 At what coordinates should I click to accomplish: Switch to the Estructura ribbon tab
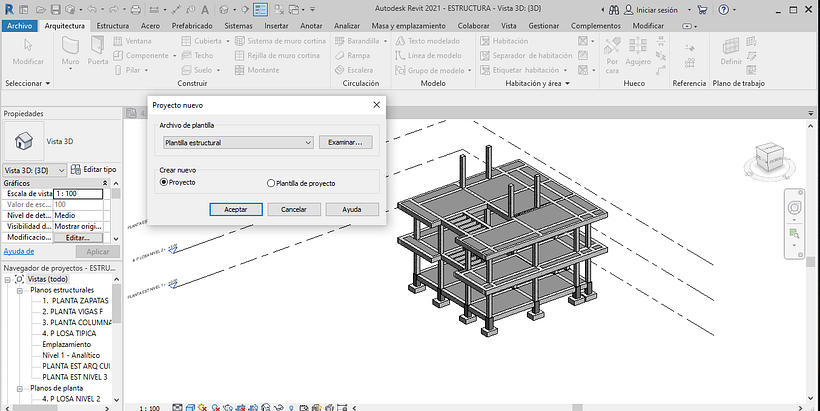[x=112, y=24]
